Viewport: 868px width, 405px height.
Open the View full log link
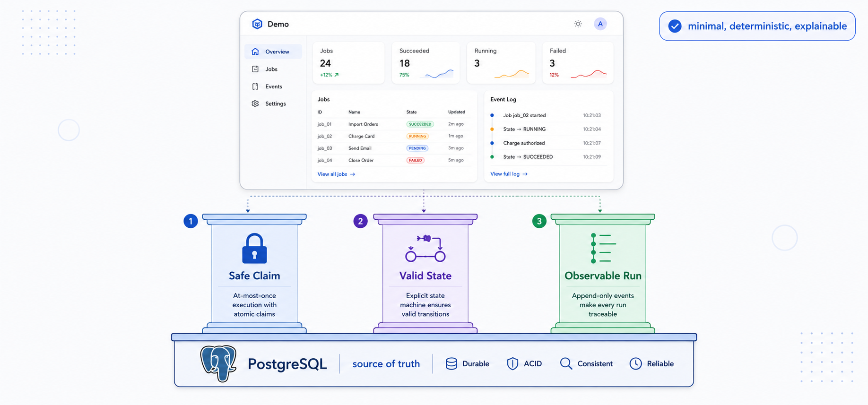point(509,174)
